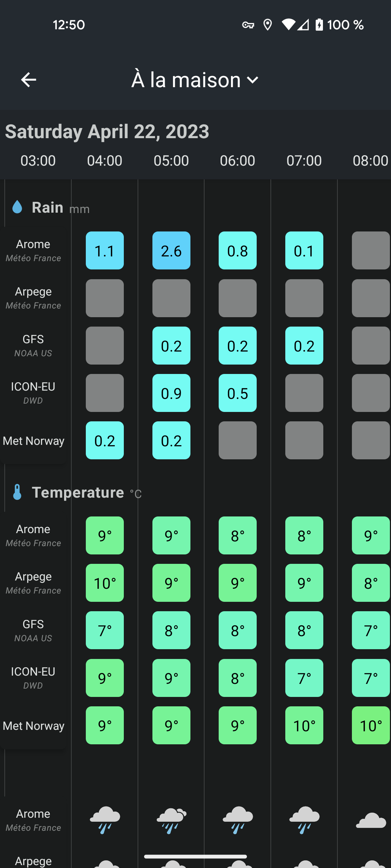
Task: Tap Arpege 10° temperature cell at 04:00
Action: [105, 583]
